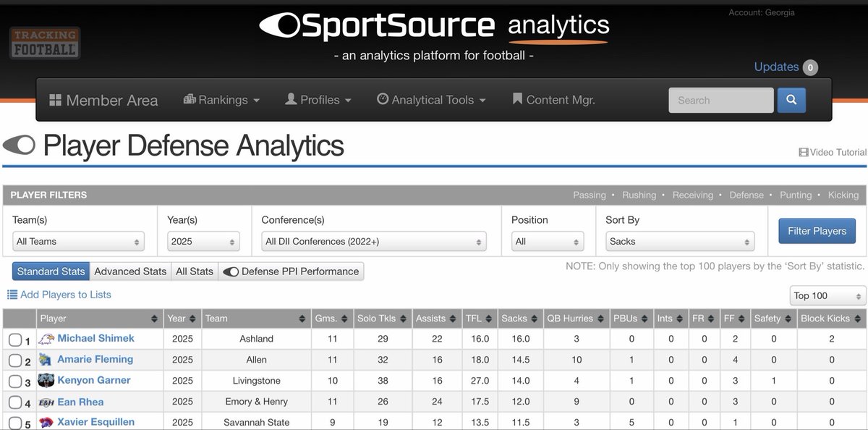Sort table by PBUs column

point(631,319)
